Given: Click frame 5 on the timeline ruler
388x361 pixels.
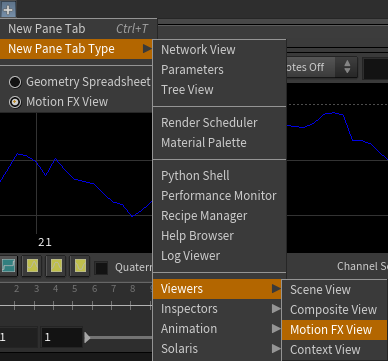Looking at the screenshot, I should 74,289.
